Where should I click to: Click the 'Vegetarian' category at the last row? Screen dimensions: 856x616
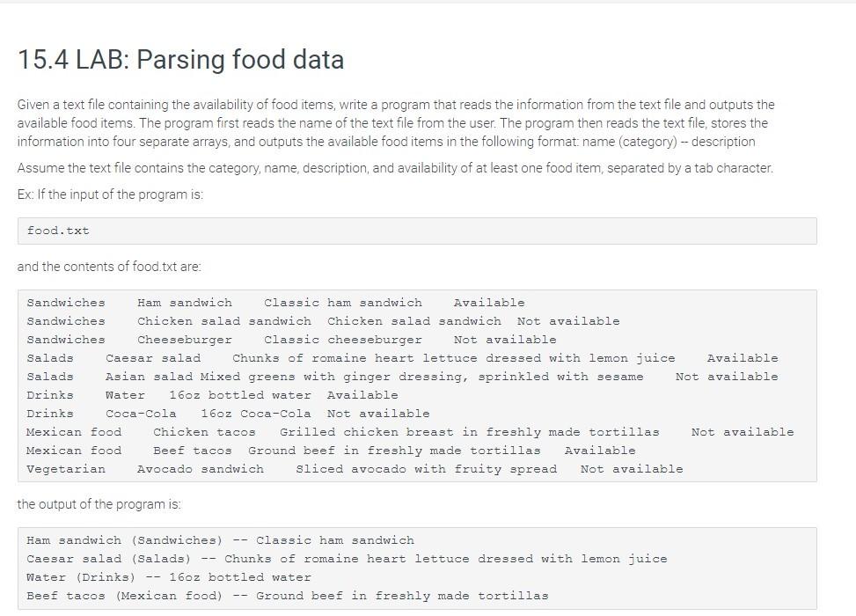[66, 470]
